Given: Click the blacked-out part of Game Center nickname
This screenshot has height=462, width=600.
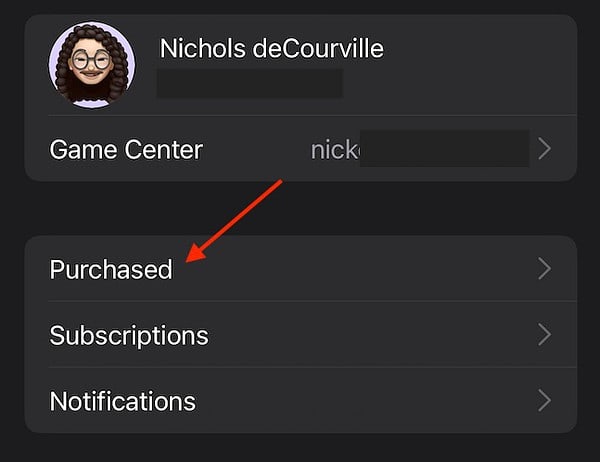Looking at the screenshot, I should pos(444,149).
